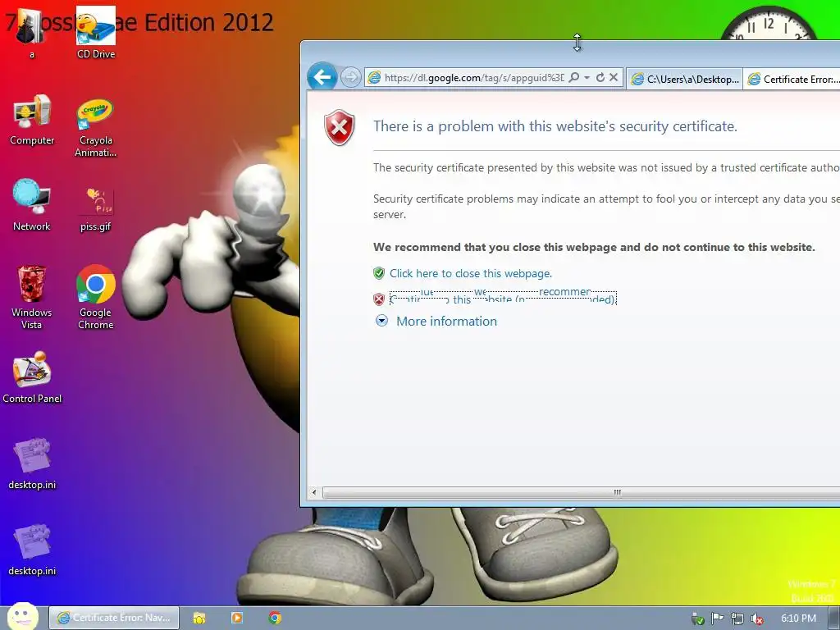840x630 pixels.
Task: Select the Google Chrome desktop shortcut
Action: [x=95, y=295]
